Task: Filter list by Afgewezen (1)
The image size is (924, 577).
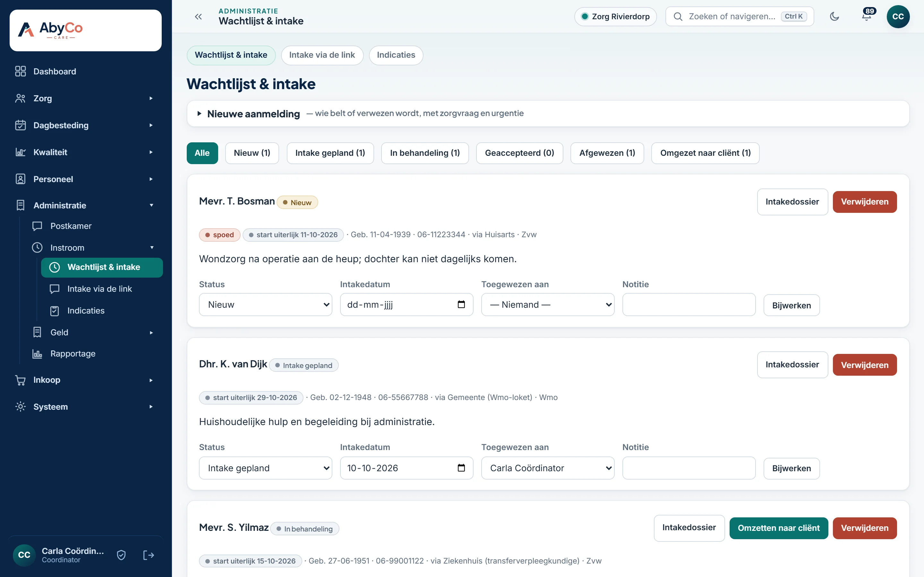Action: point(607,153)
